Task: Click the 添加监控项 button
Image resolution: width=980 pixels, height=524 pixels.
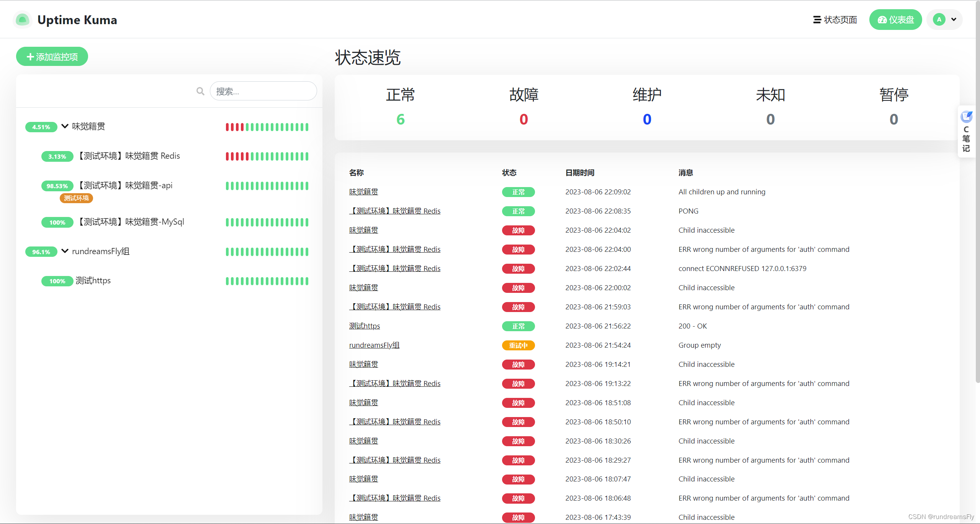Action: 52,57
